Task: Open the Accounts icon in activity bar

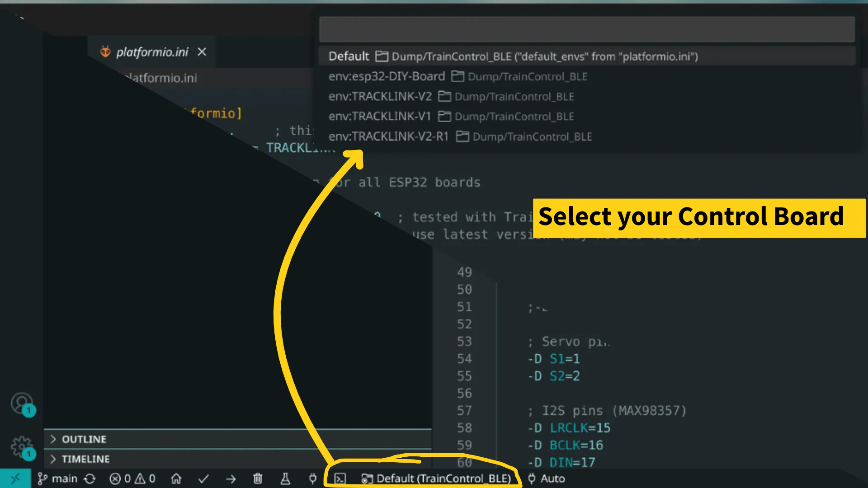Action: point(22,403)
